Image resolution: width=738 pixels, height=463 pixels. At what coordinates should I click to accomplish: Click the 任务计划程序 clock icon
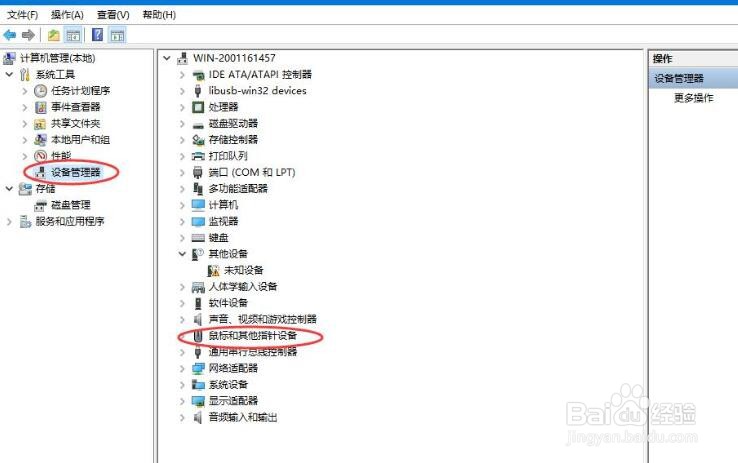coord(40,90)
